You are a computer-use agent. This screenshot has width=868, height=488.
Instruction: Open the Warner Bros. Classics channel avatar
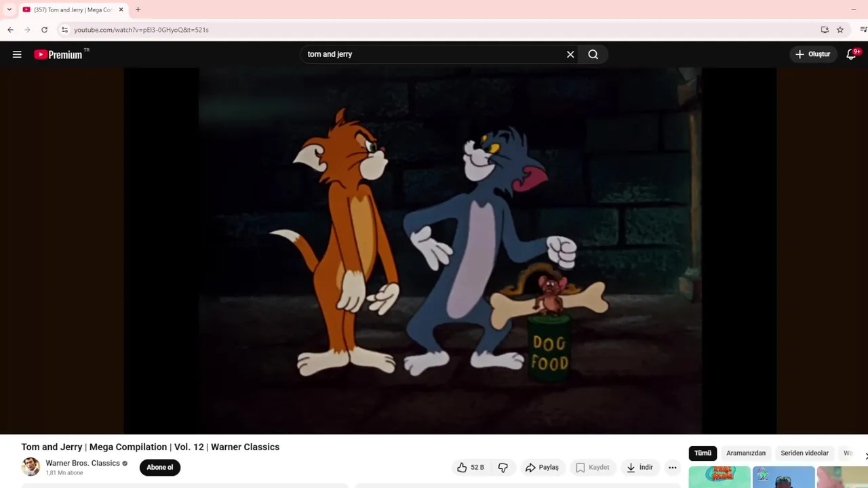[x=31, y=467]
